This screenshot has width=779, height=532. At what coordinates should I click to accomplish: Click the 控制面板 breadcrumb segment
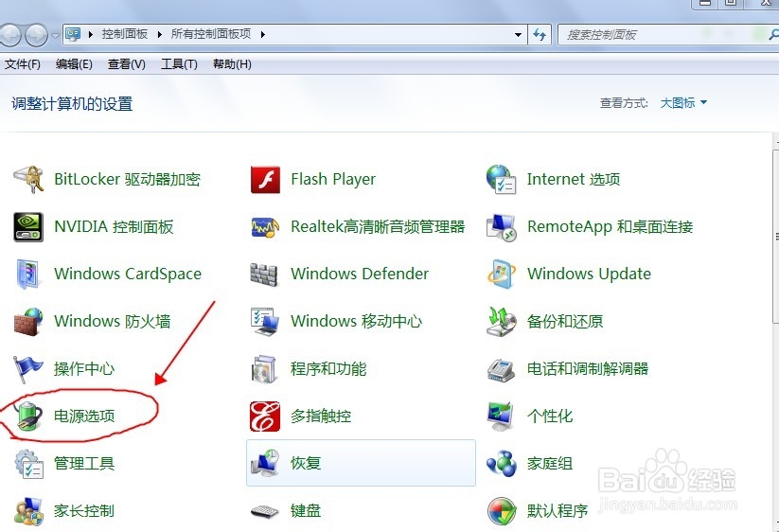(x=125, y=34)
